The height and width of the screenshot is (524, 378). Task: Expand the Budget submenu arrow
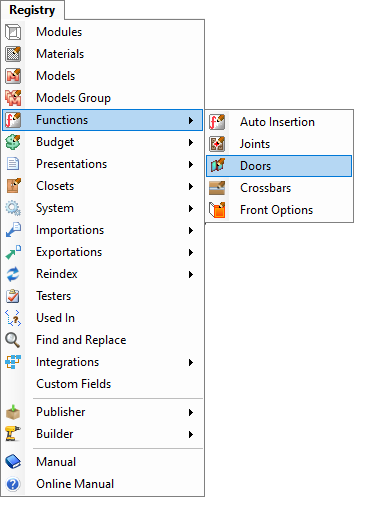(191, 142)
